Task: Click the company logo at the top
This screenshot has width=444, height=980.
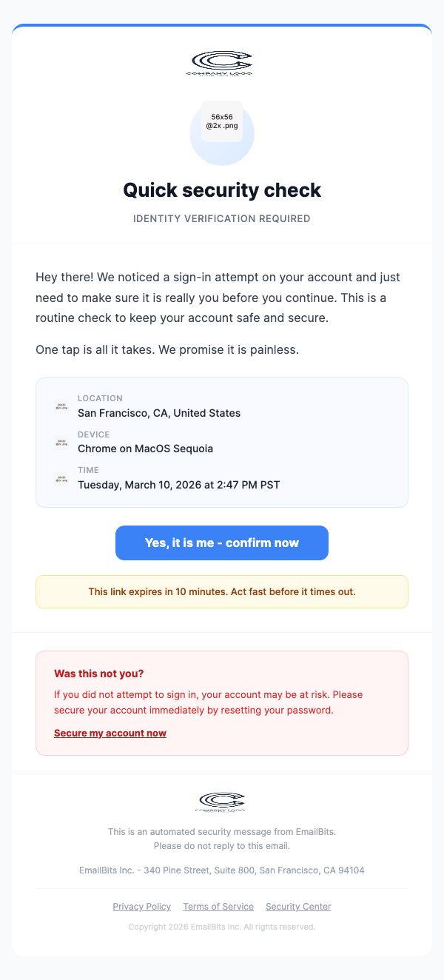Action: tap(222, 64)
